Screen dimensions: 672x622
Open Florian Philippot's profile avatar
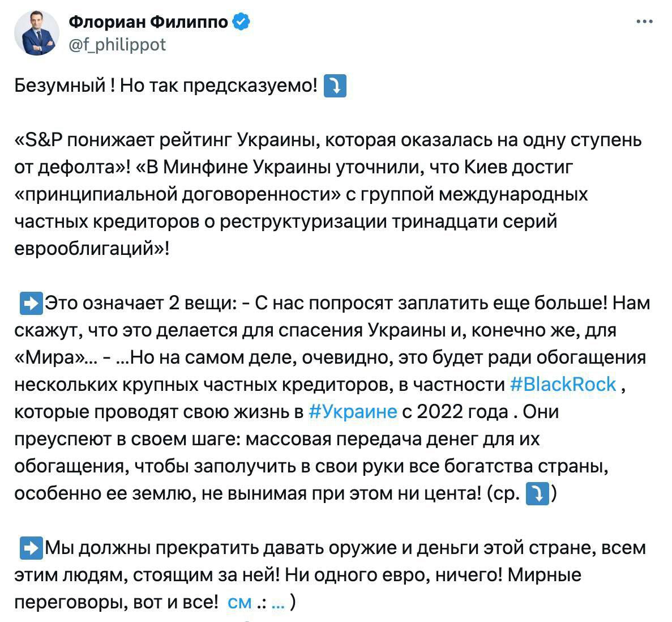[x=37, y=33]
